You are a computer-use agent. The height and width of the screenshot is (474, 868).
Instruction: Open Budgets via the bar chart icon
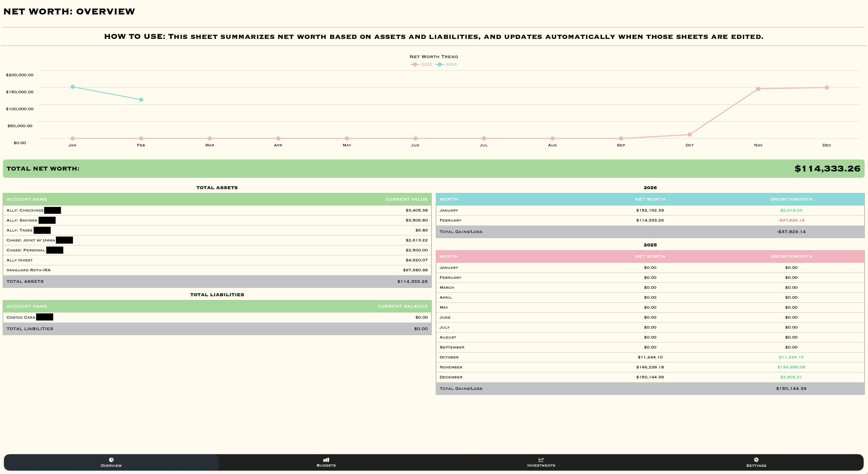click(326, 460)
